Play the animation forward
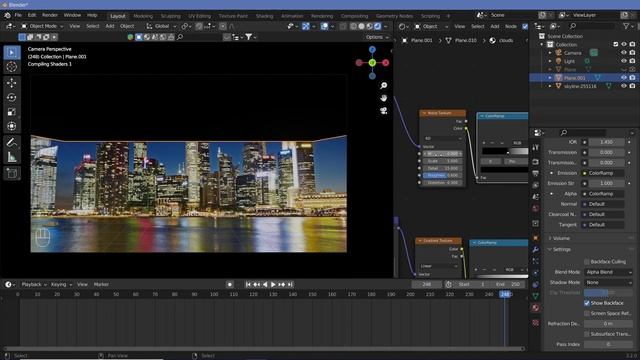The height and width of the screenshot is (360, 640). point(273,284)
